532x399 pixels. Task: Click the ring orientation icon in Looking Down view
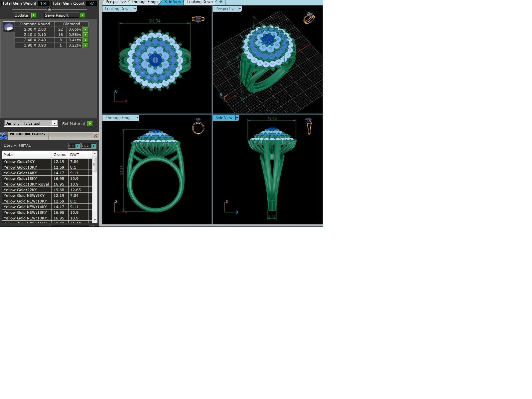(x=198, y=19)
